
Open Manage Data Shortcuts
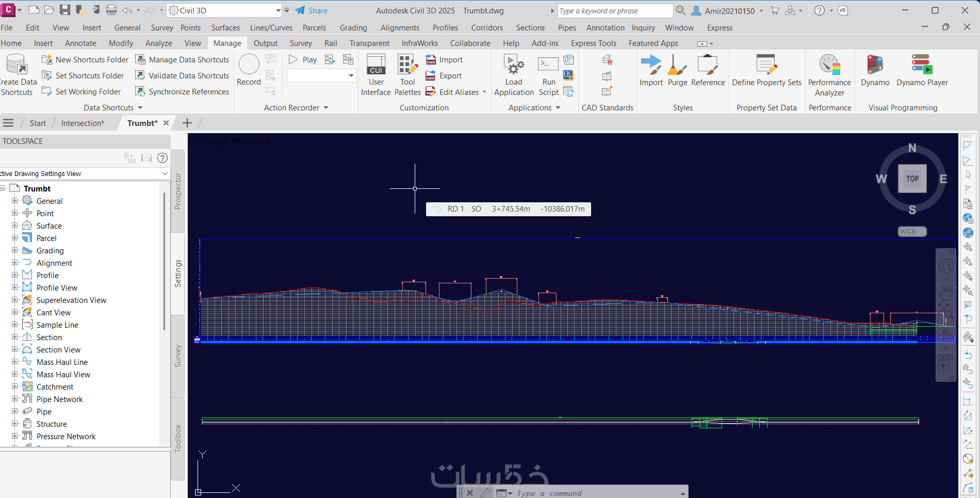coord(183,60)
